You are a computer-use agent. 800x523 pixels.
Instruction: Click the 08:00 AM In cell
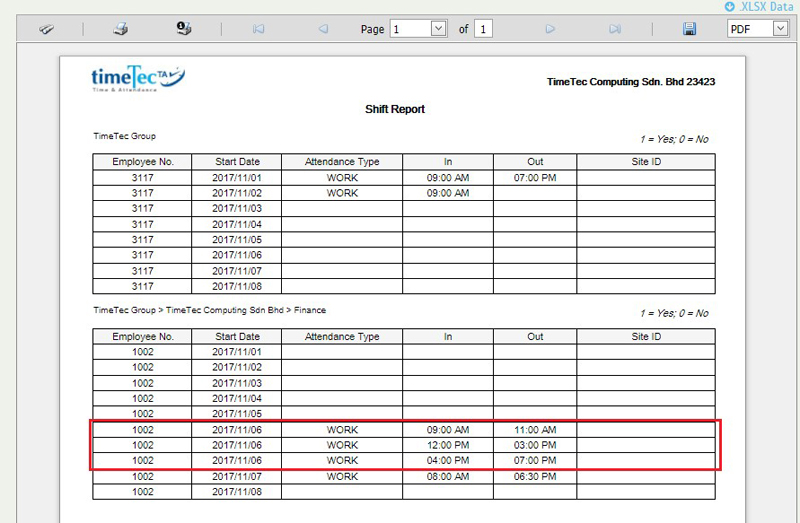click(448, 477)
